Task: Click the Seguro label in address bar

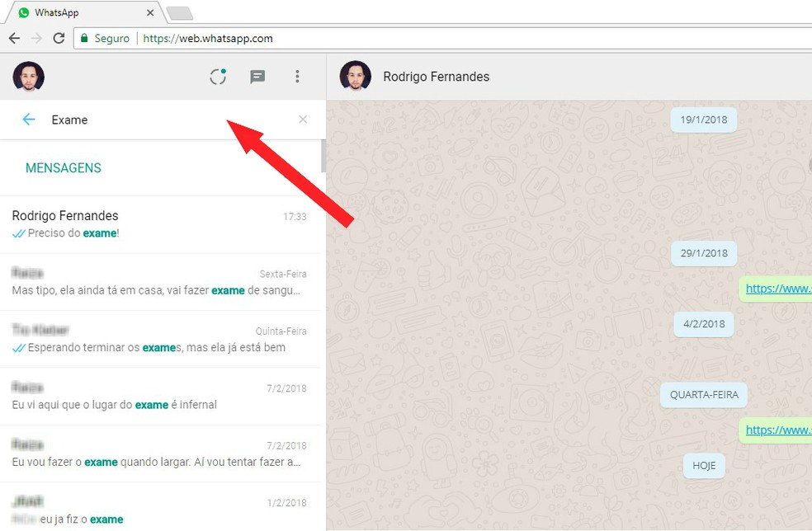Action: pos(112,38)
